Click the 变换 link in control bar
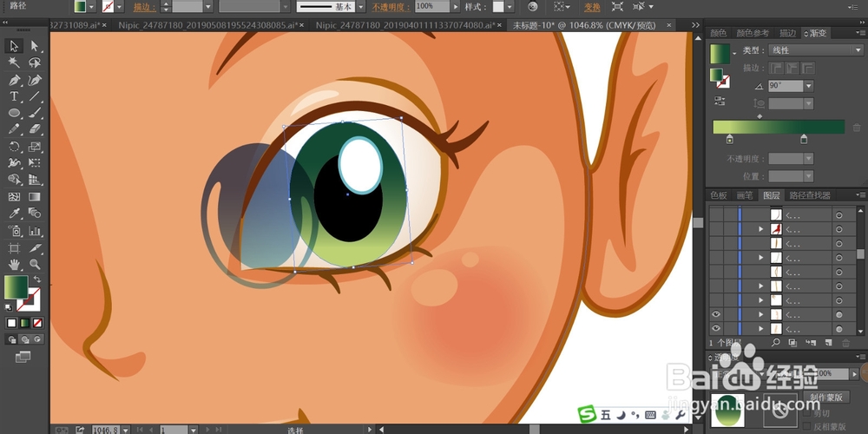This screenshot has height=434, width=868. tap(592, 7)
